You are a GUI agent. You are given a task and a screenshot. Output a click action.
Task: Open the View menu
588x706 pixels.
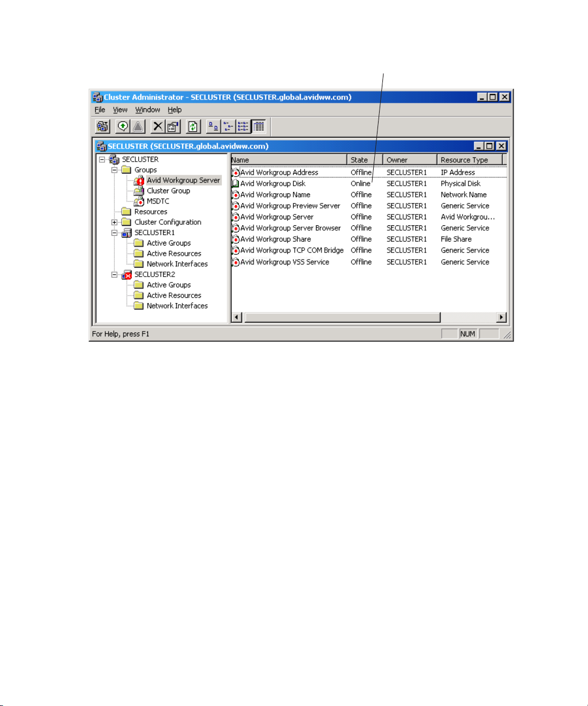click(120, 109)
